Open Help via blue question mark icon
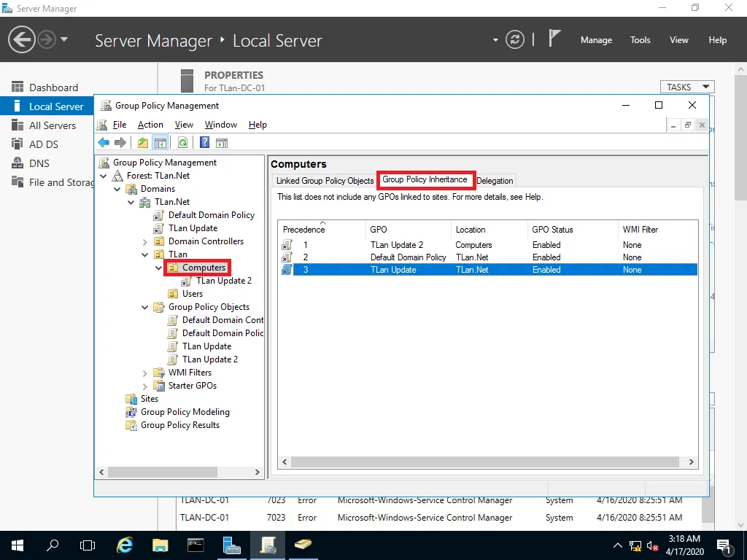 pos(205,143)
